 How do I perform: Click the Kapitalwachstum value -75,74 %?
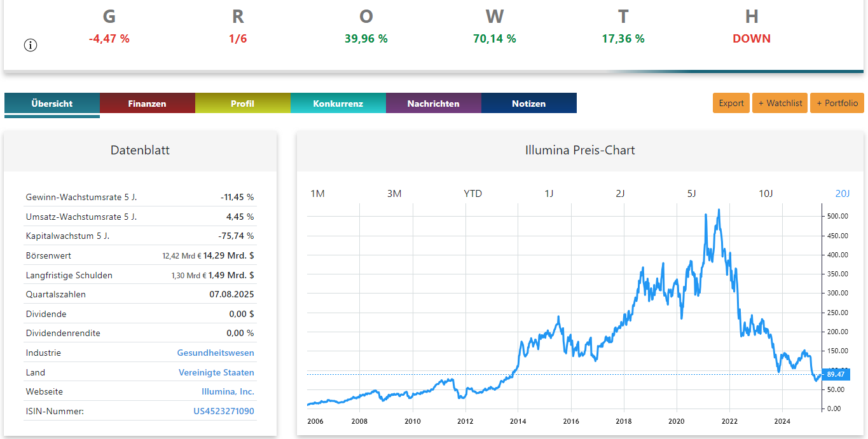point(237,236)
